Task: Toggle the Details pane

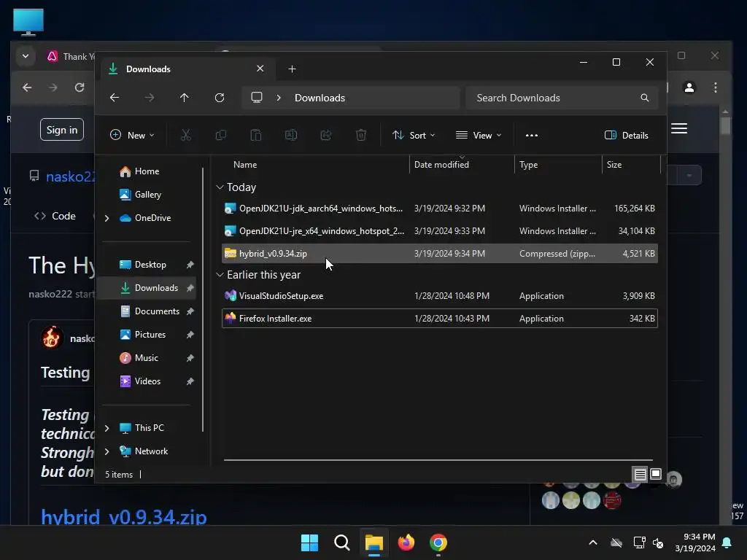Action: click(x=626, y=135)
